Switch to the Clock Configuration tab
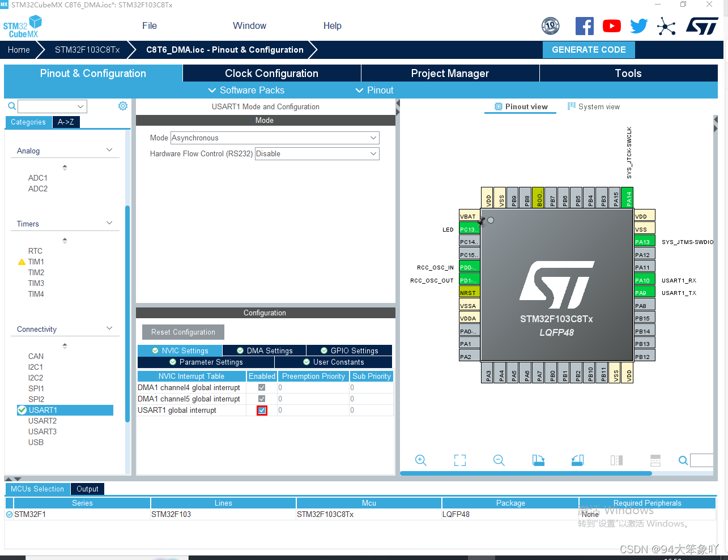Screen dimensions: 728x560 coord(271,73)
